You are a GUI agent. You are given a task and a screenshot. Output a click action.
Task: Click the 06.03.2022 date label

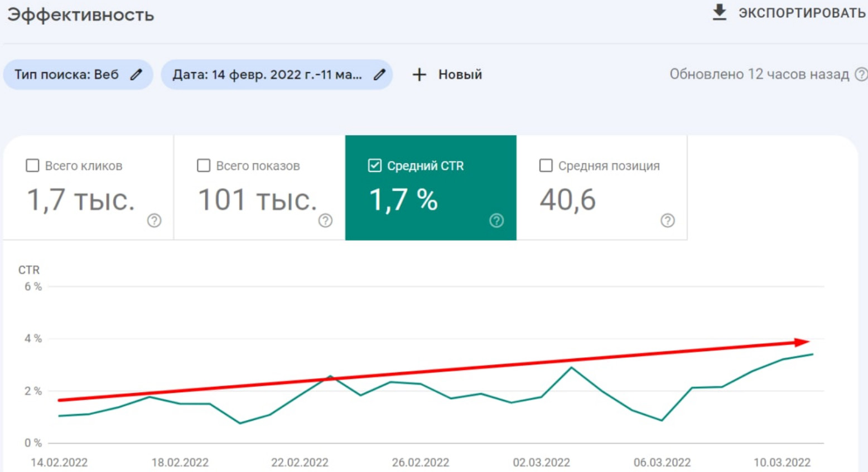coord(662,463)
